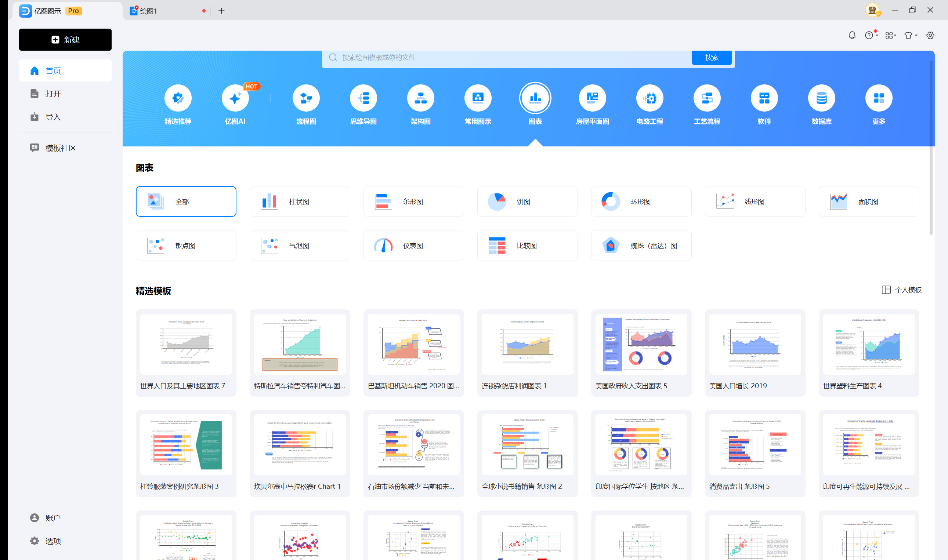
Task: Click the template search input field
Action: [x=506, y=58]
